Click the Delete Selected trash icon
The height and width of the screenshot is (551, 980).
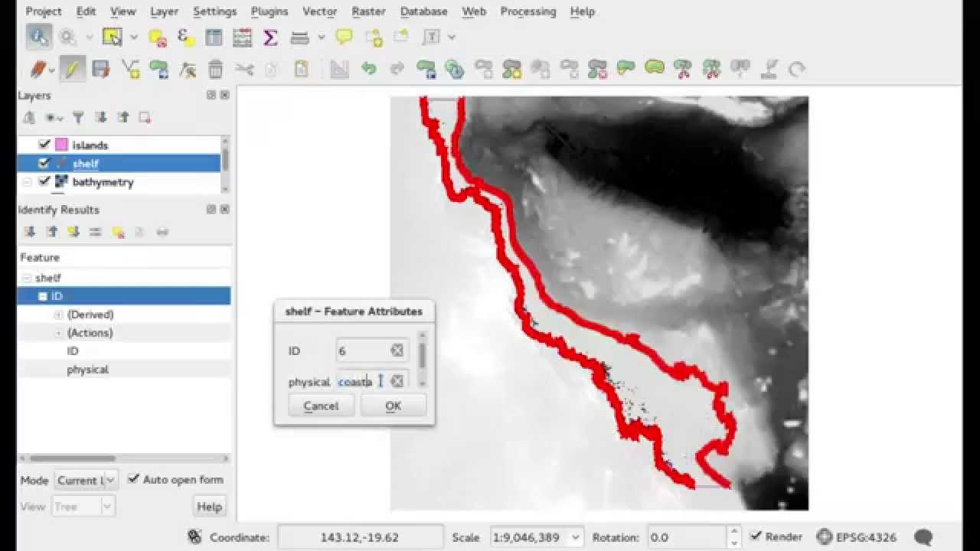(216, 70)
